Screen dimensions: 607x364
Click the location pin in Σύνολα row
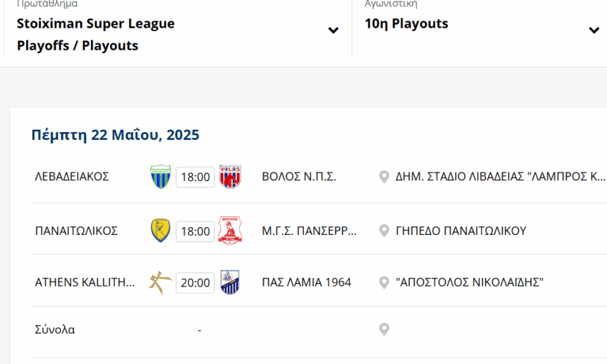tap(384, 329)
